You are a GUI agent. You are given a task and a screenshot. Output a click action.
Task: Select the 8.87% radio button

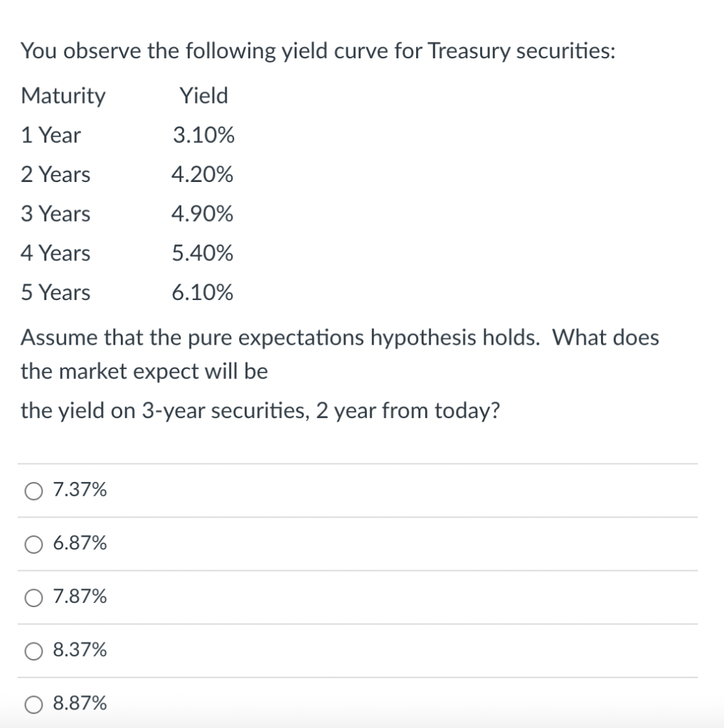coord(33,705)
